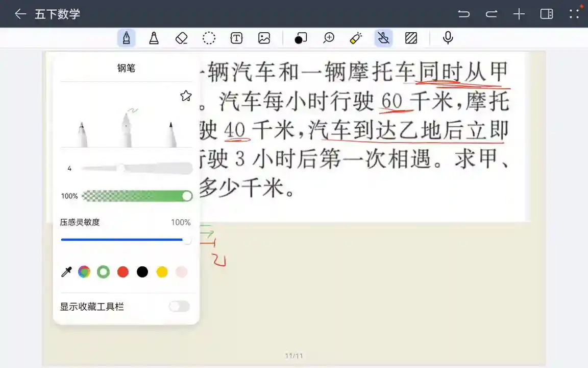The height and width of the screenshot is (368, 588).
Task: Activate the lasso selection tool
Action: (209, 38)
